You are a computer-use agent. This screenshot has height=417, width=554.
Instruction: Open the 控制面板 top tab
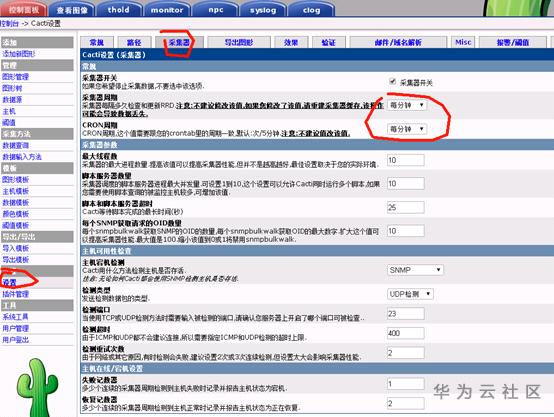[x=23, y=9]
